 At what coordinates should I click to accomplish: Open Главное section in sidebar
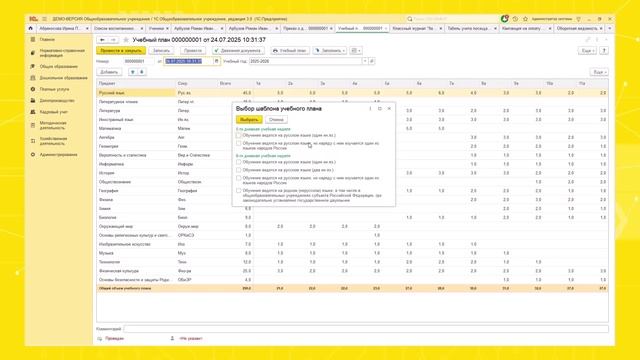tap(47, 40)
